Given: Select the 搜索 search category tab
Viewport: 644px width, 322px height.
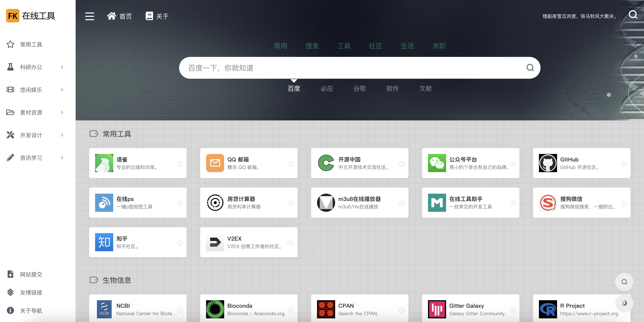Looking at the screenshot, I should pos(312,46).
